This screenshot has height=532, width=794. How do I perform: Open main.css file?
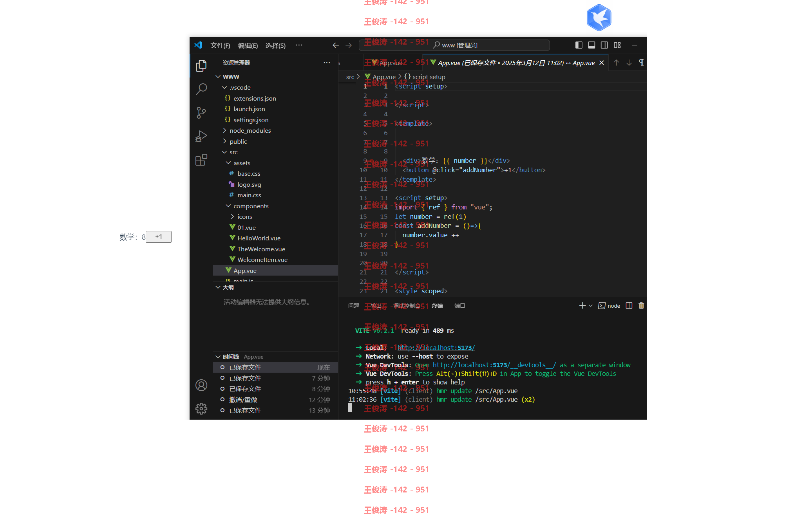[x=275, y=195]
